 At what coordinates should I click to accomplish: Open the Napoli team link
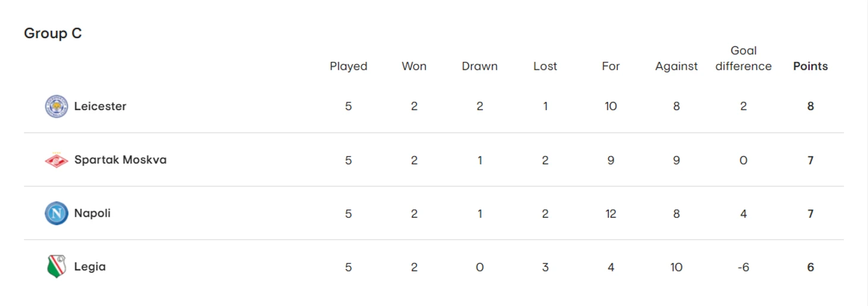pos(92,213)
